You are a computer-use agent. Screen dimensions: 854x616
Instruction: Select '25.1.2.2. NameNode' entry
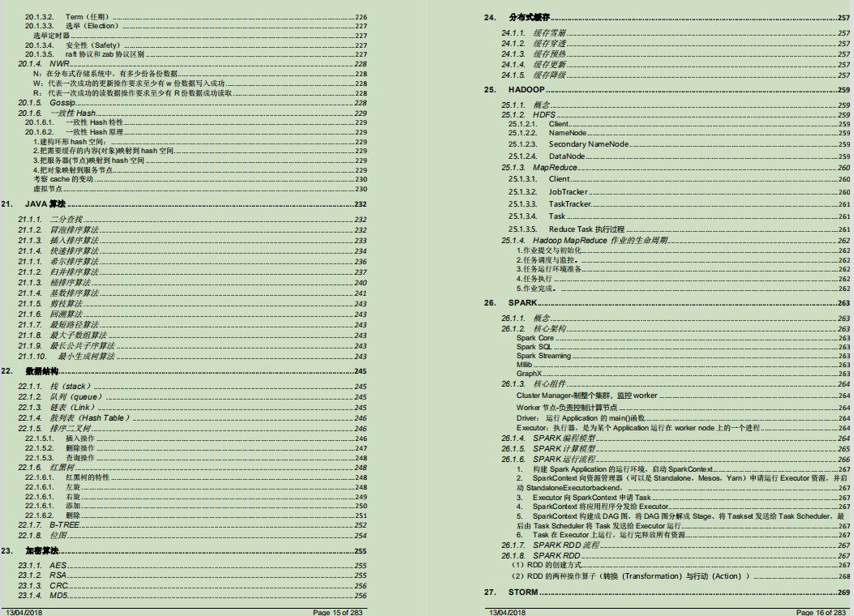(x=679, y=133)
